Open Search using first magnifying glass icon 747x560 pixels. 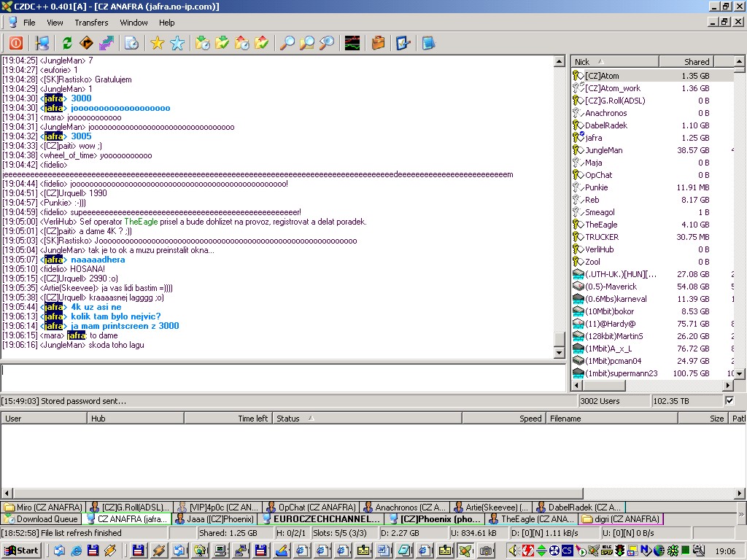click(287, 43)
